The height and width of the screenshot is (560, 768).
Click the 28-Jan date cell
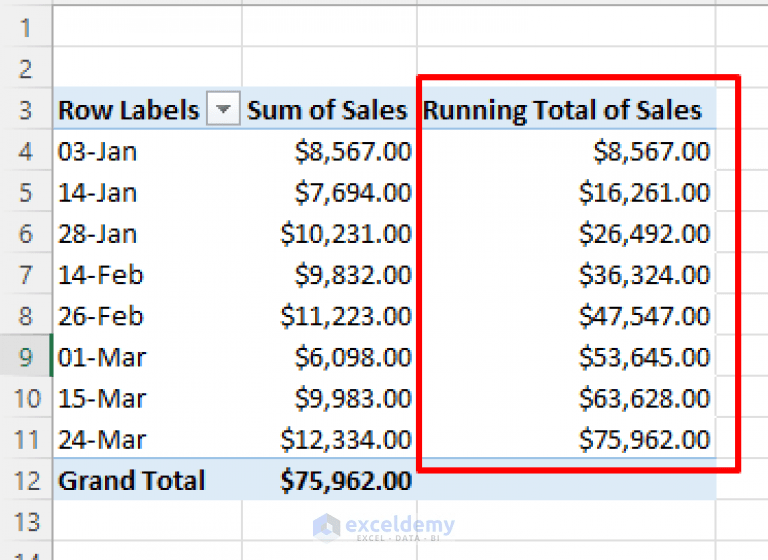[x=147, y=233]
